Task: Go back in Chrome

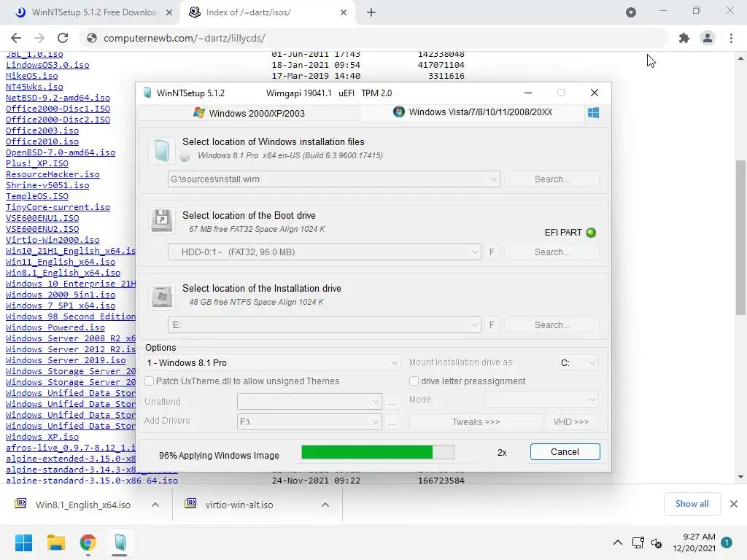Action: click(x=16, y=38)
